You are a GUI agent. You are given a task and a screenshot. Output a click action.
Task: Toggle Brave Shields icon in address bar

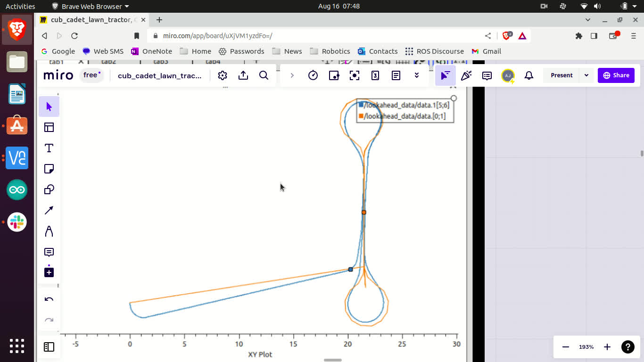point(507,36)
